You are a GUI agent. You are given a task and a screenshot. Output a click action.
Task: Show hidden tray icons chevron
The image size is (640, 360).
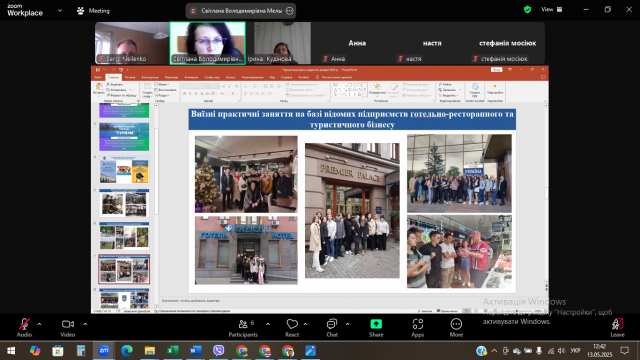coord(494,351)
